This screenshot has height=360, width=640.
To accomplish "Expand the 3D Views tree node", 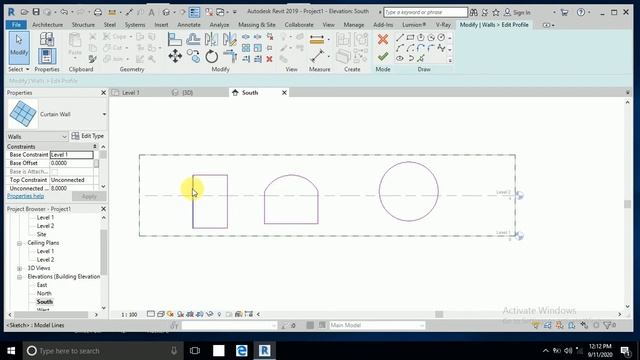I will [19, 269].
